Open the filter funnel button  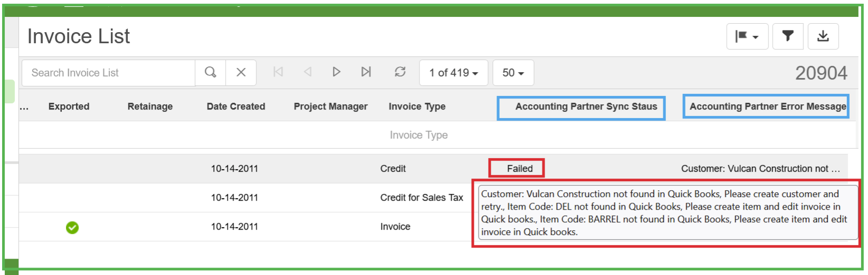788,36
